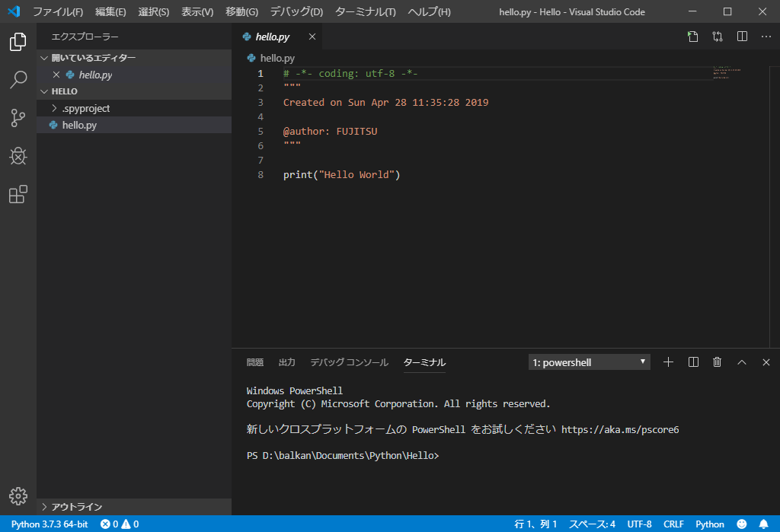Viewport: 780px width, 532px height.
Task: Open the 1: powershell terminal dropdown
Action: pos(588,362)
